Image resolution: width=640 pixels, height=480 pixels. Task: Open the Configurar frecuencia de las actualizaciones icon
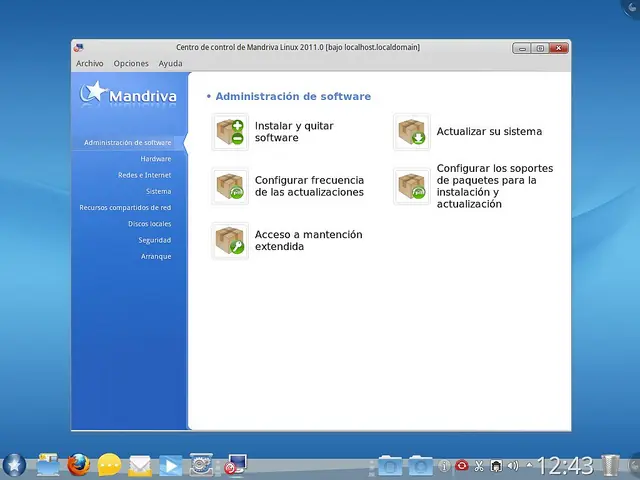230,186
